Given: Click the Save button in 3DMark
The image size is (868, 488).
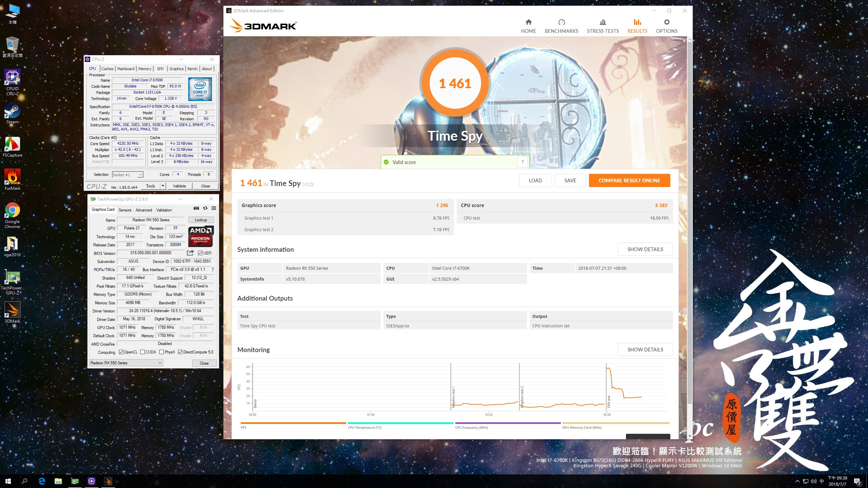Looking at the screenshot, I should pyautogui.click(x=570, y=181).
